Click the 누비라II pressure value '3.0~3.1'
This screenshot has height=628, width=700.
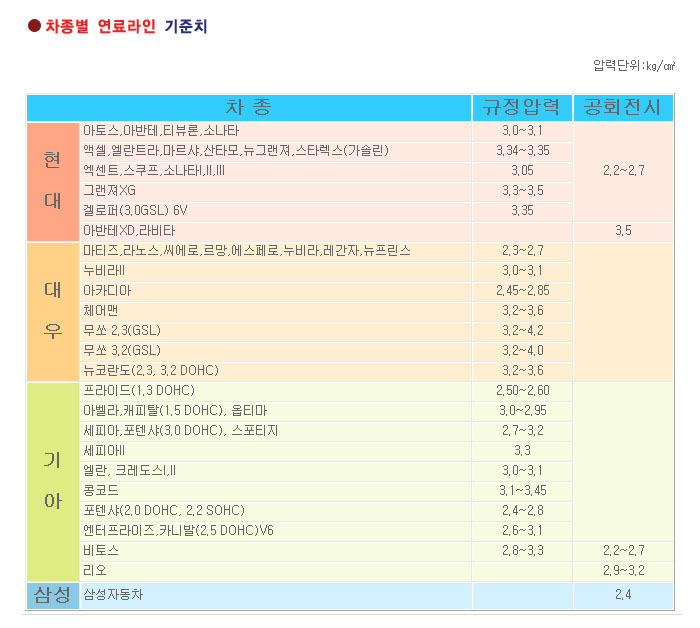(x=522, y=271)
